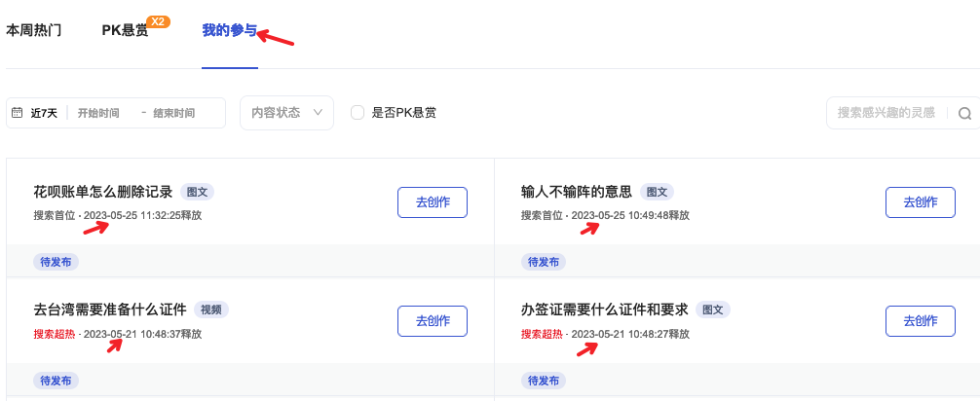Open the PK悬赏 tab
The image size is (980, 401).
[125, 30]
